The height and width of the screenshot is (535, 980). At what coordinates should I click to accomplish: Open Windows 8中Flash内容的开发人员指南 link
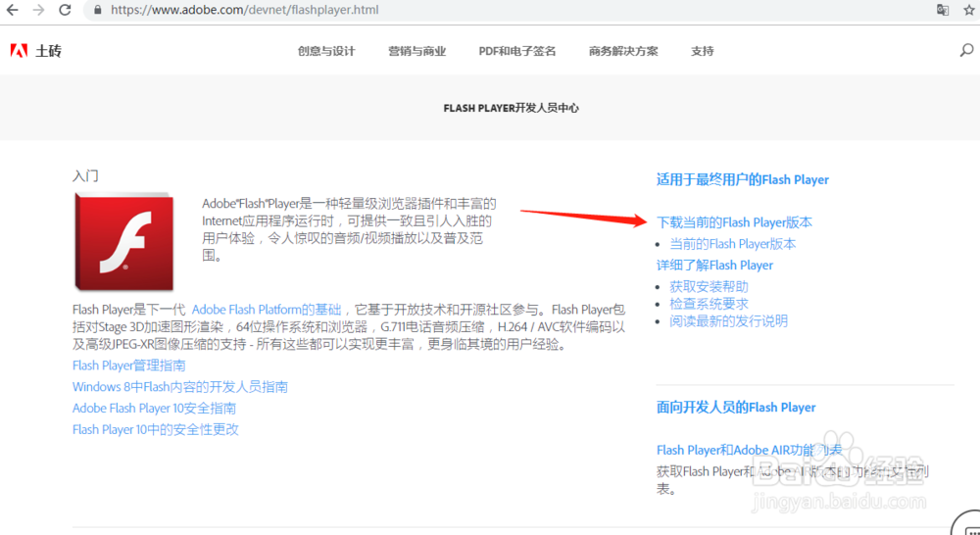[x=180, y=387]
